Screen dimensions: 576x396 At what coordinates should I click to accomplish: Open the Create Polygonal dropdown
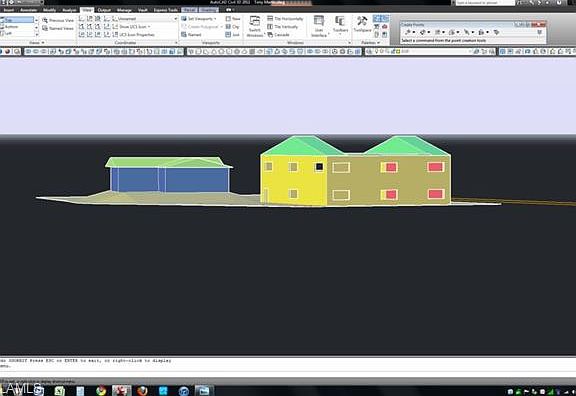pos(201,26)
